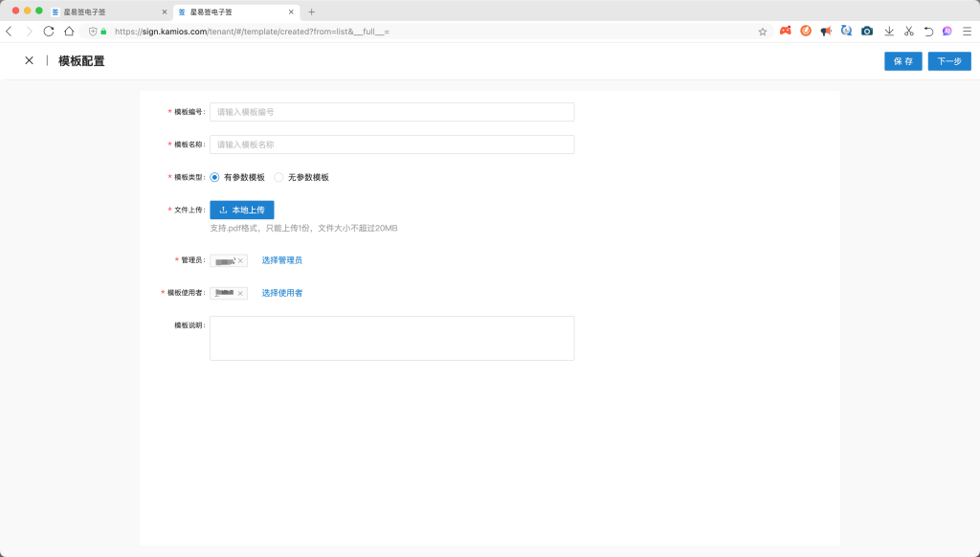Viewport: 980px width, 557px height.
Task: Remove the selected 模板使用者 tag
Action: [x=240, y=293]
